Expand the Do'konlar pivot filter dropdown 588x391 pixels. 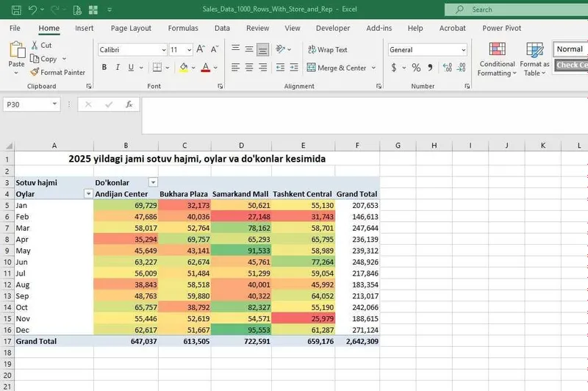point(153,182)
